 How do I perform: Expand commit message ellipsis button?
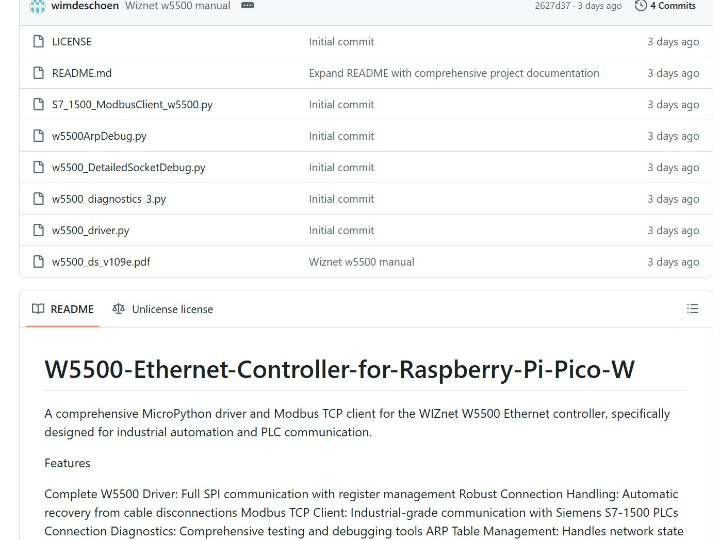(x=248, y=6)
